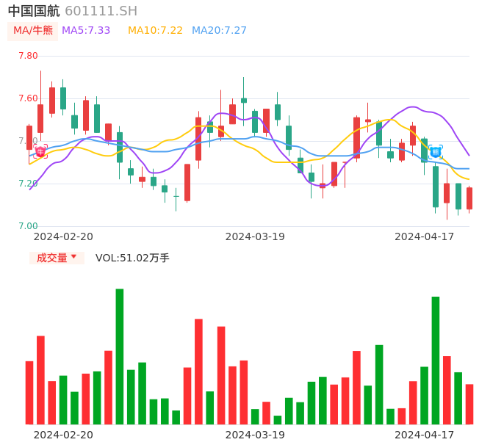Open the 成交量 indicator dropdown
Image resolution: width=504 pixels, height=445 pixels.
(57, 258)
